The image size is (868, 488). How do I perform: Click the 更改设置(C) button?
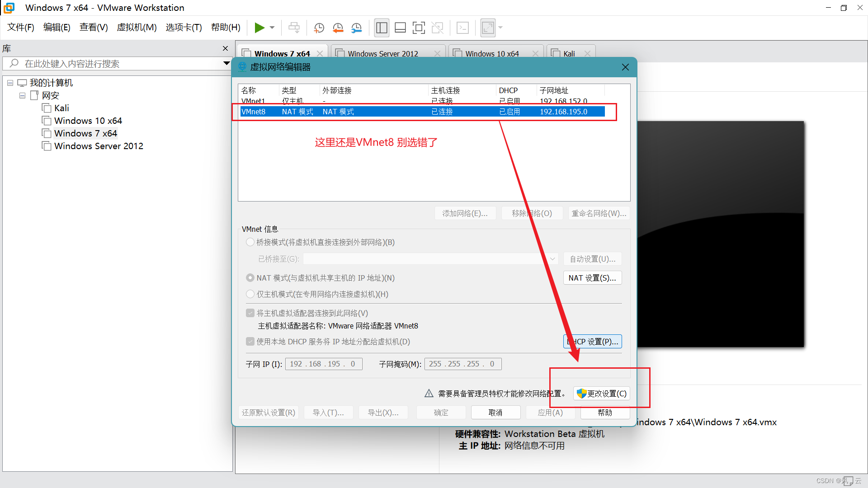[601, 394]
